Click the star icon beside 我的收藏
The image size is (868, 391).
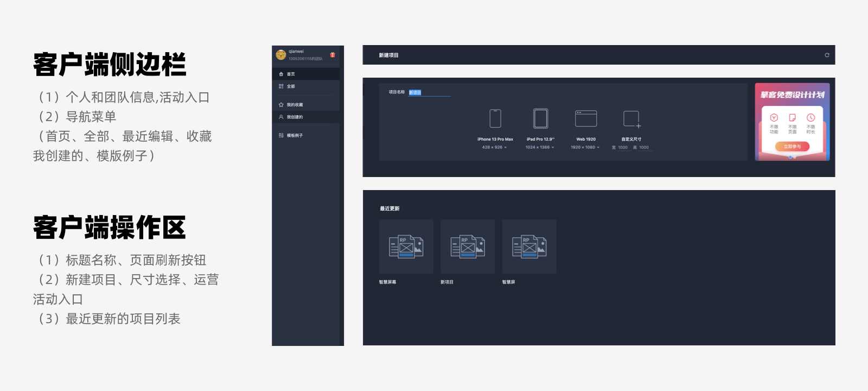pyautogui.click(x=281, y=105)
